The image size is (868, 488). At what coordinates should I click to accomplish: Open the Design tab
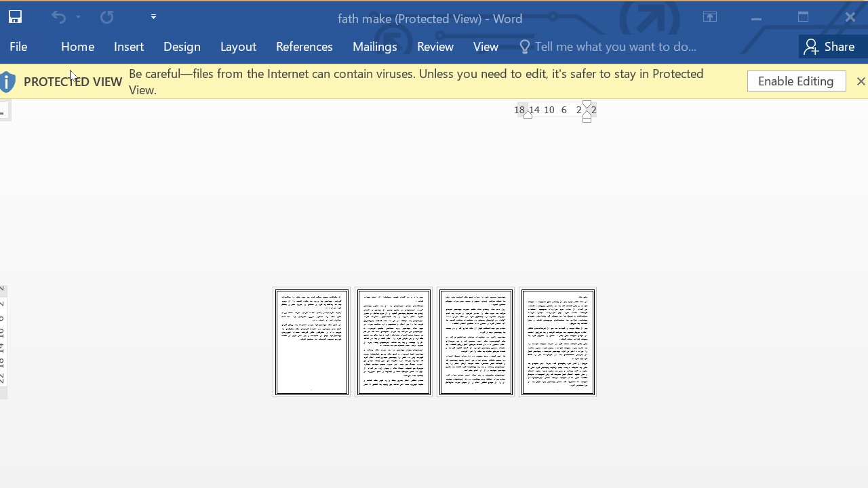click(182, 47)
